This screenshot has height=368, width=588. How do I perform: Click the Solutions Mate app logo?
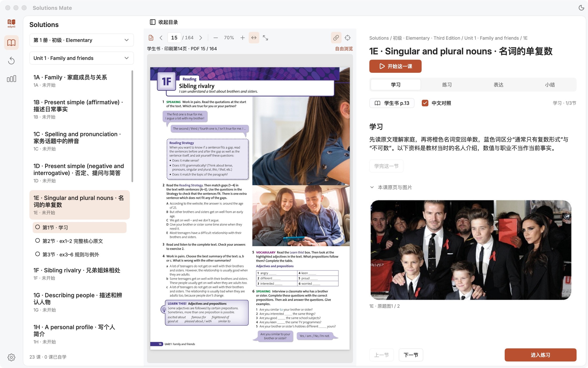11,23
